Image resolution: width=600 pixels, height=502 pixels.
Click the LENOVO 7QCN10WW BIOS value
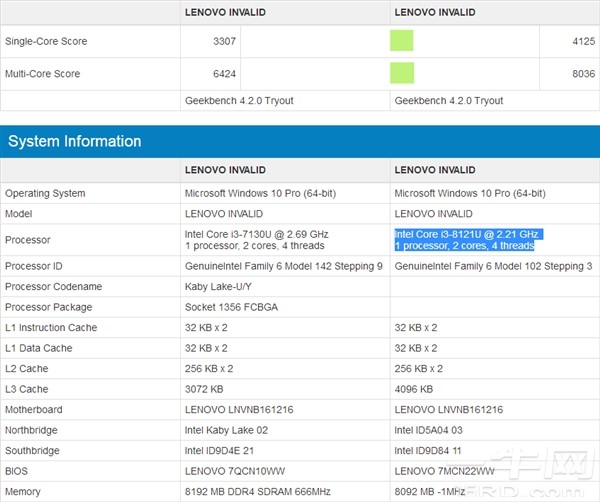pyautogui.click(x=235, y=471)
